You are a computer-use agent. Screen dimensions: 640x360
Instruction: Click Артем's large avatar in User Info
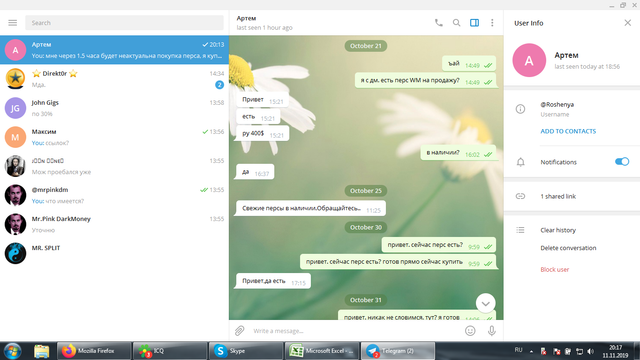click(x=529, y=60)
